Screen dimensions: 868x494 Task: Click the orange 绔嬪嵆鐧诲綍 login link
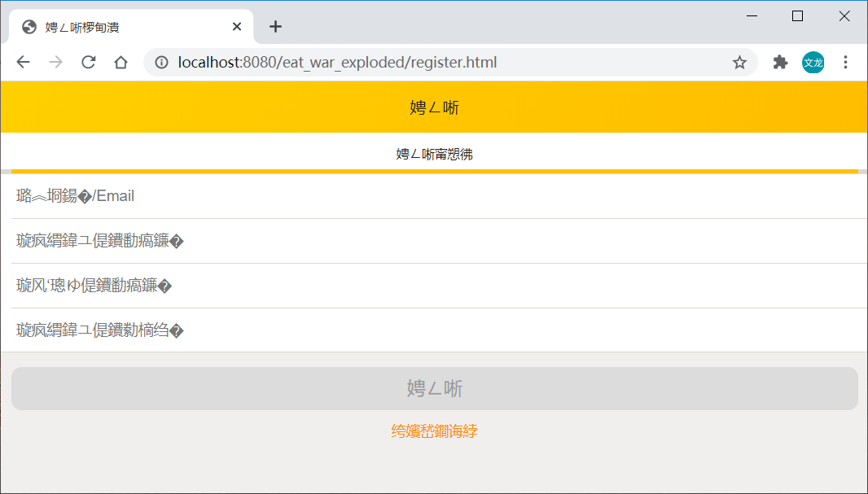tap(434, 431)
